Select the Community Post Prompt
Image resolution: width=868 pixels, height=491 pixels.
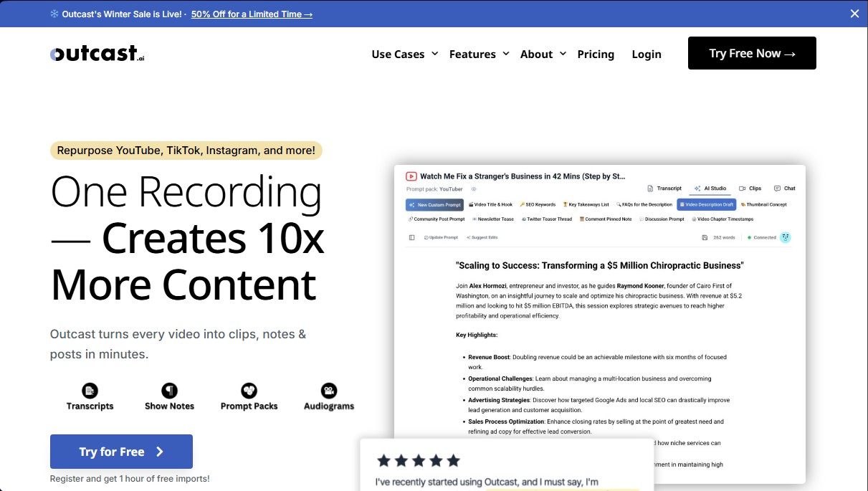coord(437,219)
